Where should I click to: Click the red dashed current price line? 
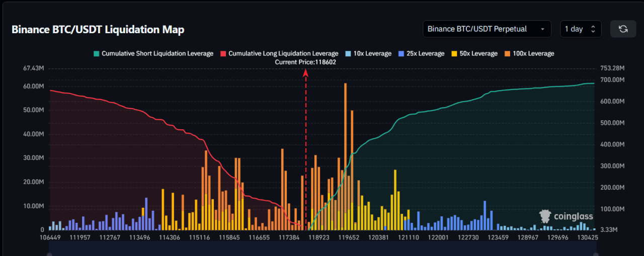coord(305,151)
